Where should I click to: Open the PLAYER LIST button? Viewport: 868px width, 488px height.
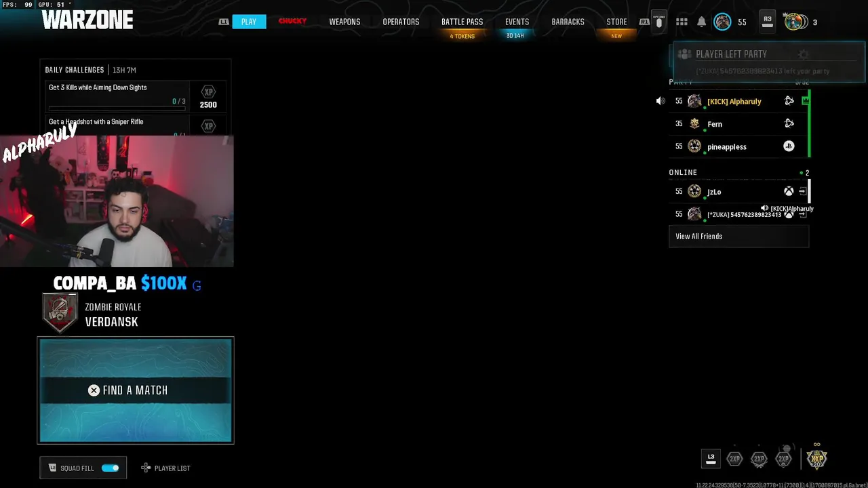tap(165, 468)
